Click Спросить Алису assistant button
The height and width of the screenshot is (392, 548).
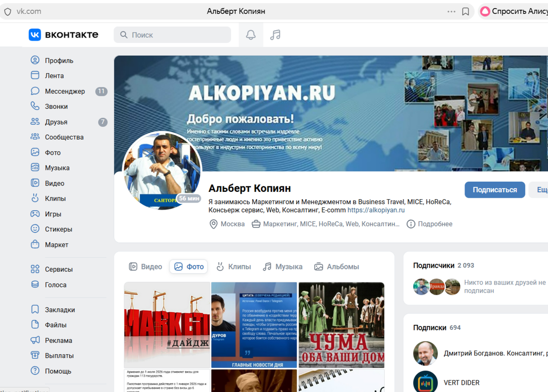[513, 11]
